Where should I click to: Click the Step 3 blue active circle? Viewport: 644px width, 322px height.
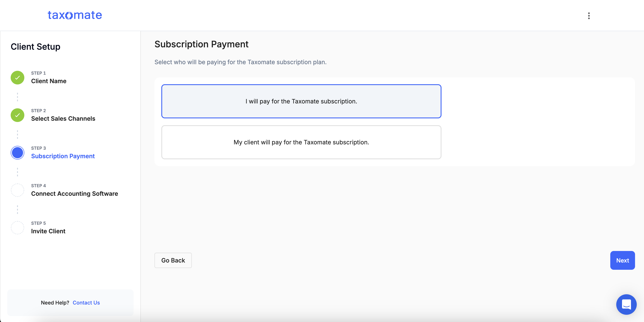click(x=17, y=153)
